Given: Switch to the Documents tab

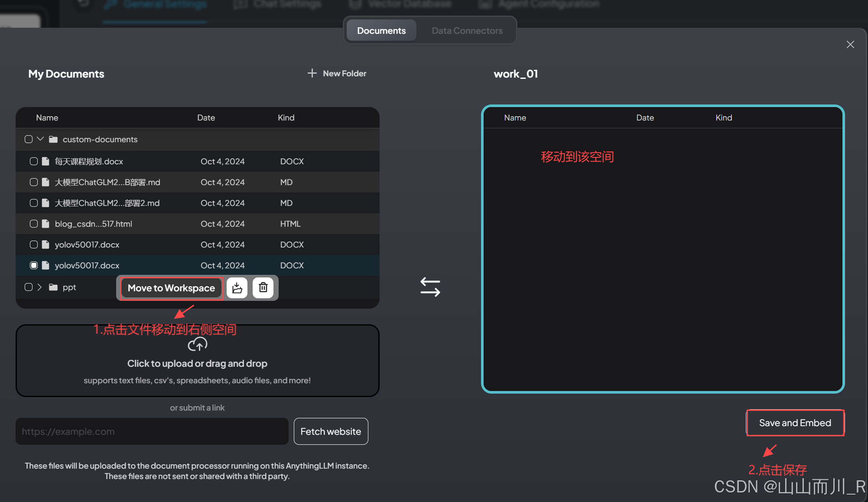Looking at the screenshot, I should click(381, 31).
